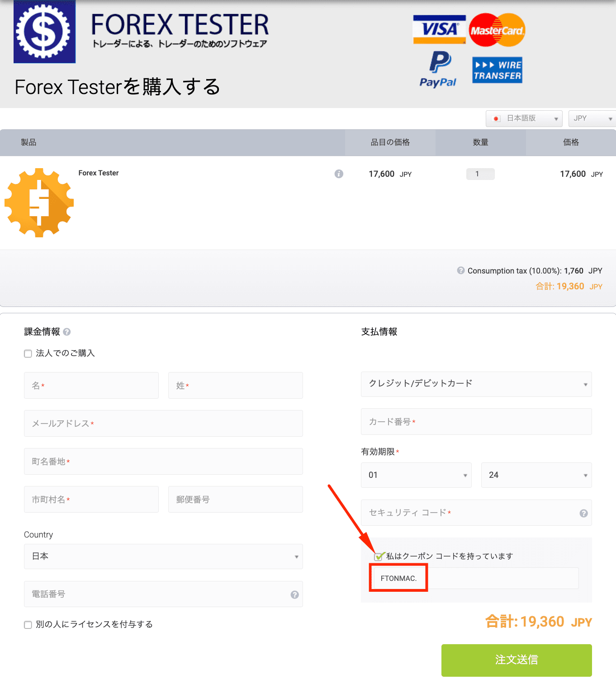The width and height of the screenshot is (616, 679).
Task: Click the Japan flag icon in language selector
Action: 497,118
